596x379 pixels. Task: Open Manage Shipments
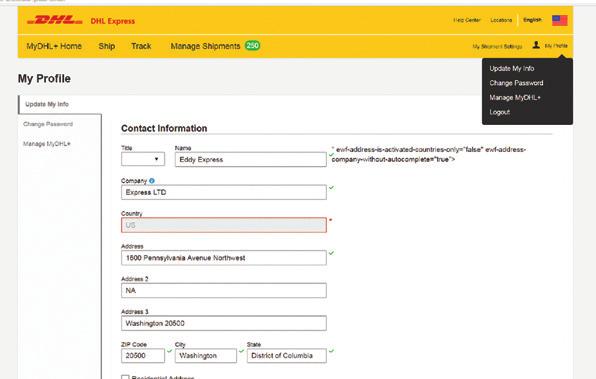(205, 46)
